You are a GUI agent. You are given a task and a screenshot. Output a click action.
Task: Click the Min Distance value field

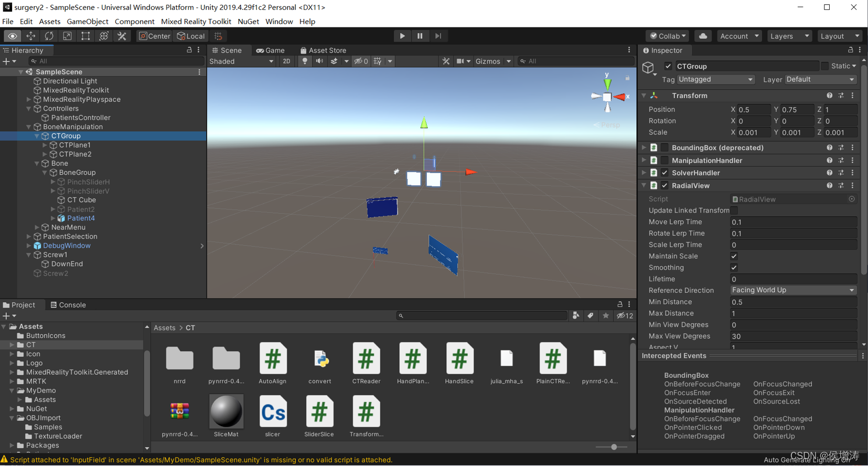click(793, 302)
